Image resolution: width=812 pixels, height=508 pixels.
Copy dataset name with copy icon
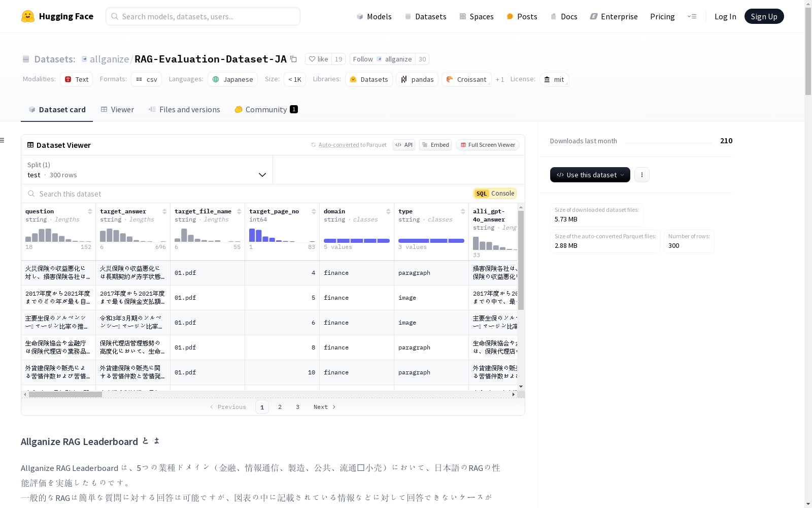[293, 59]
